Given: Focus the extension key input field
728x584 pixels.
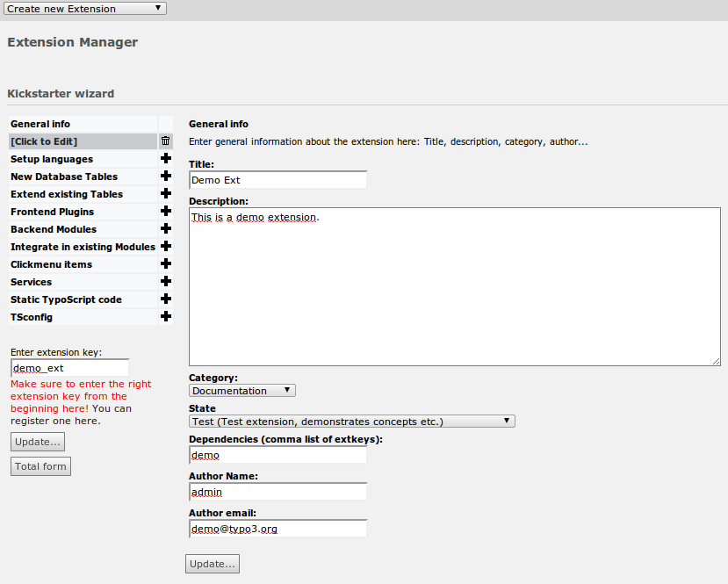Looking at the screenshot, I should 69,368.
